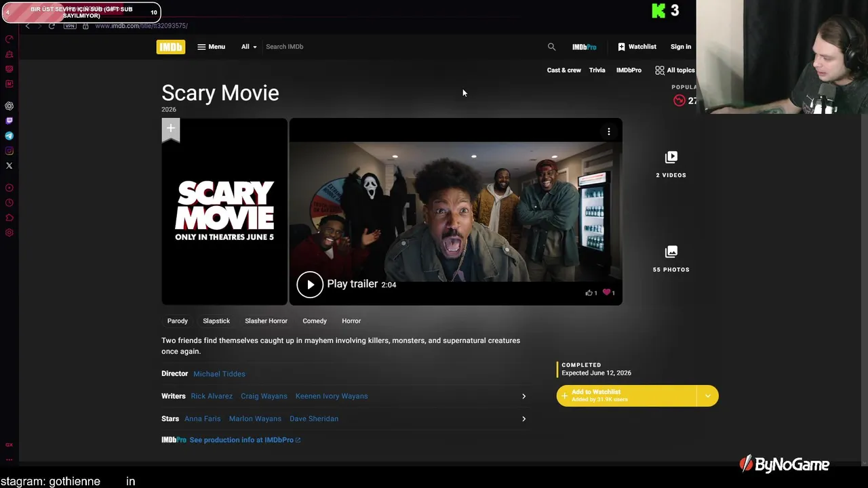The image size is (868, 488).
Task: Open trailer options three-dot menu
Action: [609, 131]
